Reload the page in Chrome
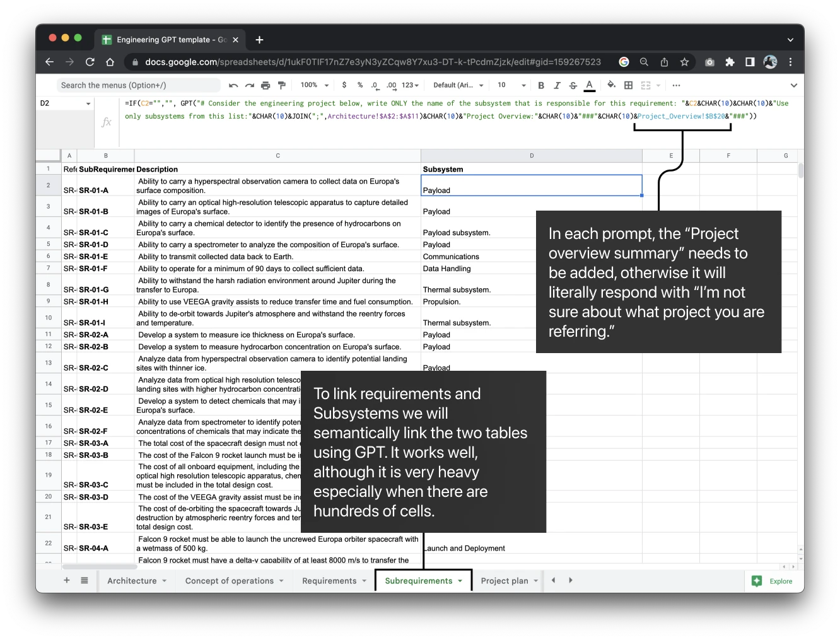The height and width of the screenshot is (640, 840). click(x=90, y=62)
